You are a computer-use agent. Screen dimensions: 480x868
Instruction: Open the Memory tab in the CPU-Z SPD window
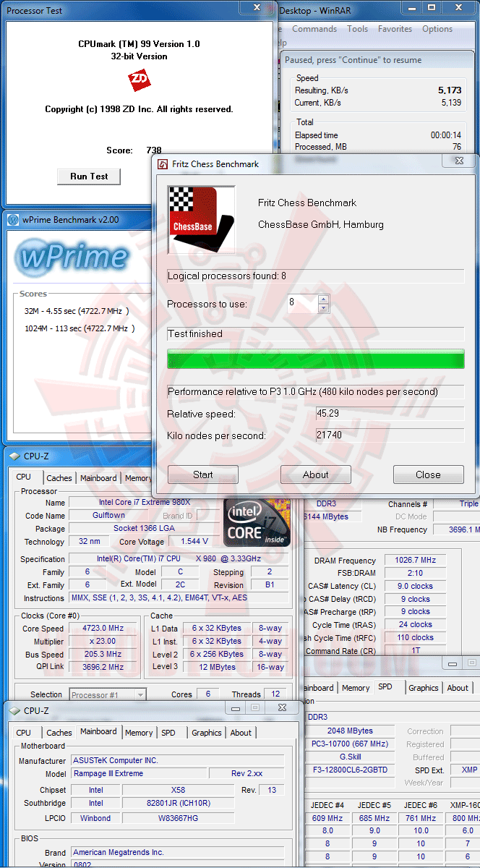[356, 688]
